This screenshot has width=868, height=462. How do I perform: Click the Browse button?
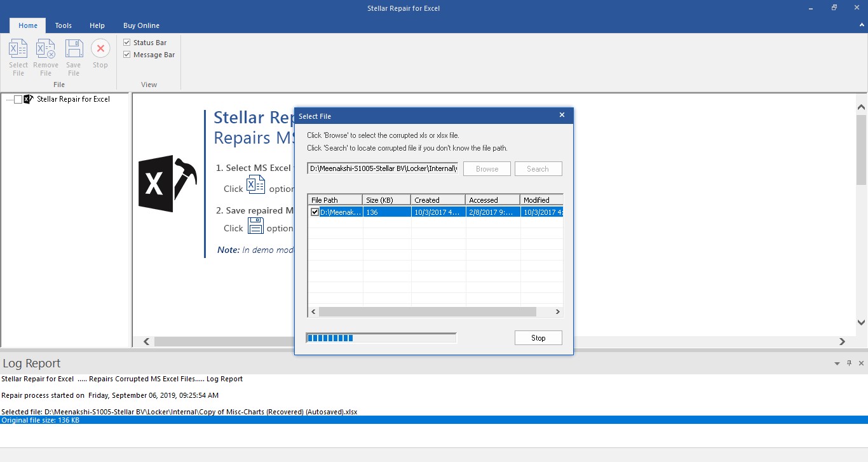click(x=487, y=169)
